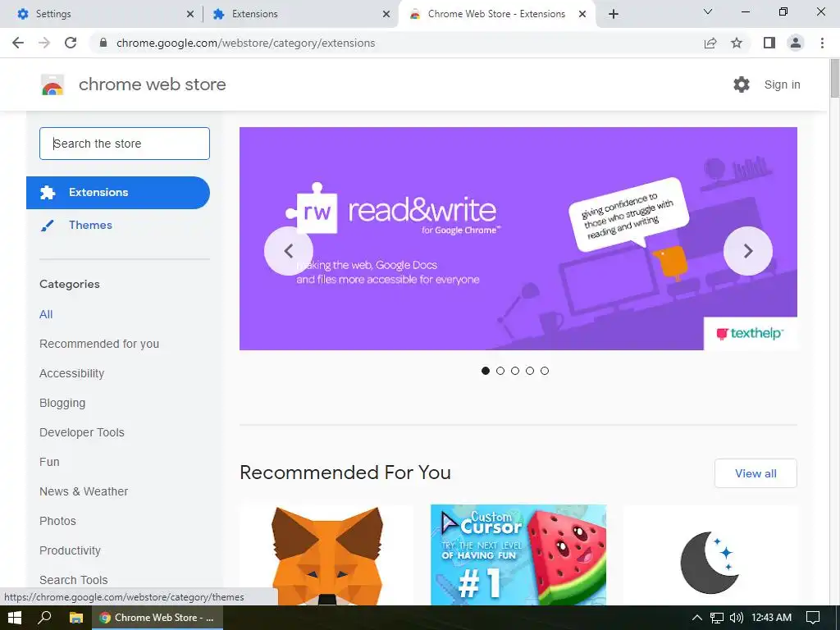Screen dimensions: 840x630
Task: Choose the Search Tools category
Action: [x=73, y=580]
